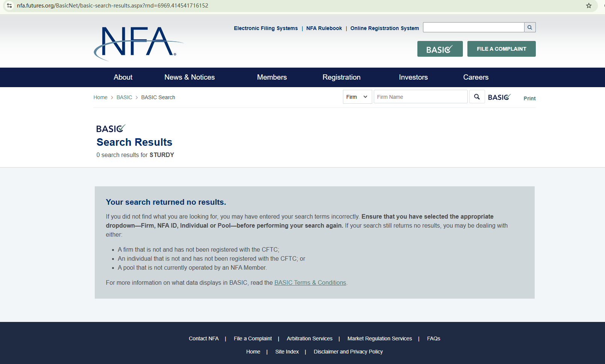Screen dimensions: 605x364
Task: Open the Careers menu
Action: (x=476, y=77)
